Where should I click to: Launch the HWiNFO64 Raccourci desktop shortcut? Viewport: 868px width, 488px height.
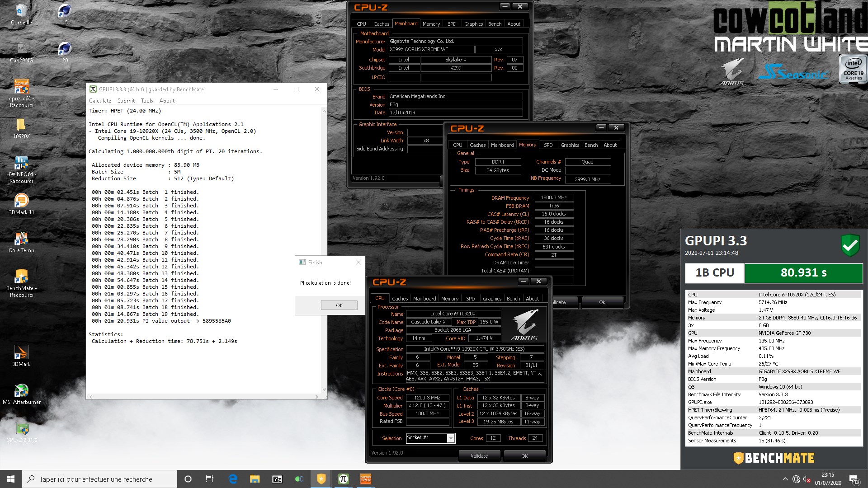coord(21,169)
